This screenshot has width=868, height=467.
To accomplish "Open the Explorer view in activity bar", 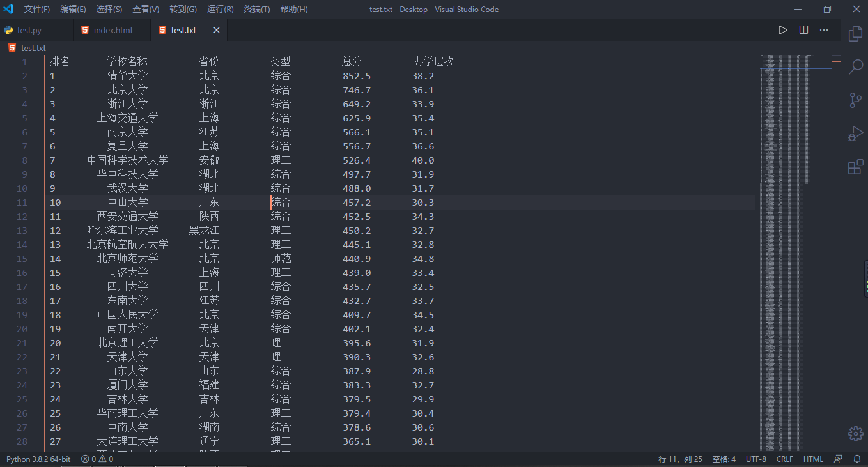I will coord(855,34).
